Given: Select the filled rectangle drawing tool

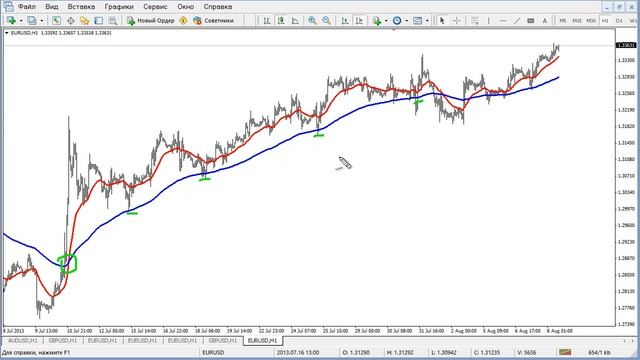Looking at the screenshot, I should pos(531,20).
